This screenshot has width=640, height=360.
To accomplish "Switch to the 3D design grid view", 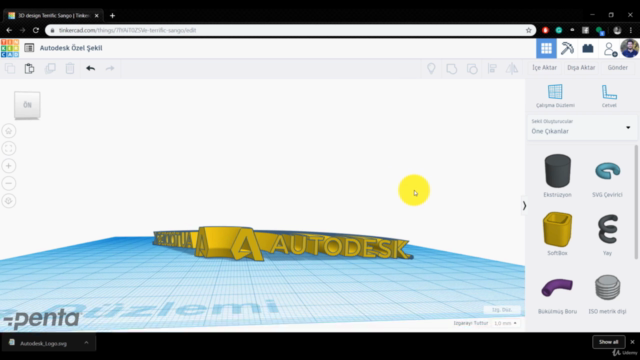I will pos(546,49).
